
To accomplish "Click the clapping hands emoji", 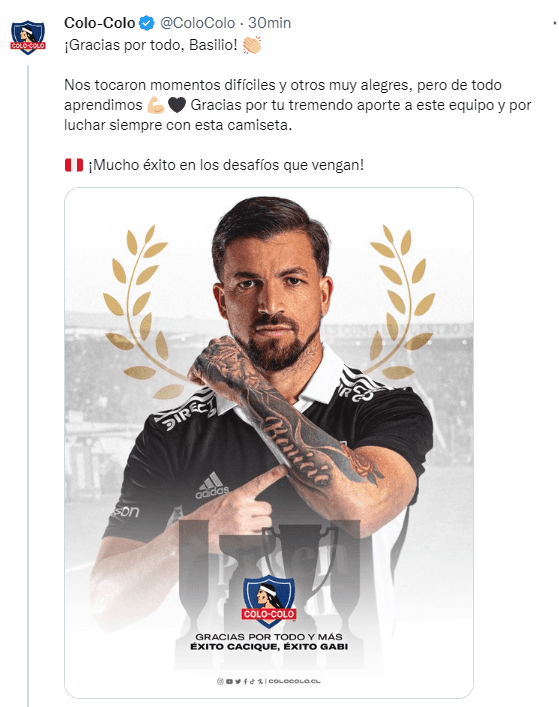I will (252, 45).
